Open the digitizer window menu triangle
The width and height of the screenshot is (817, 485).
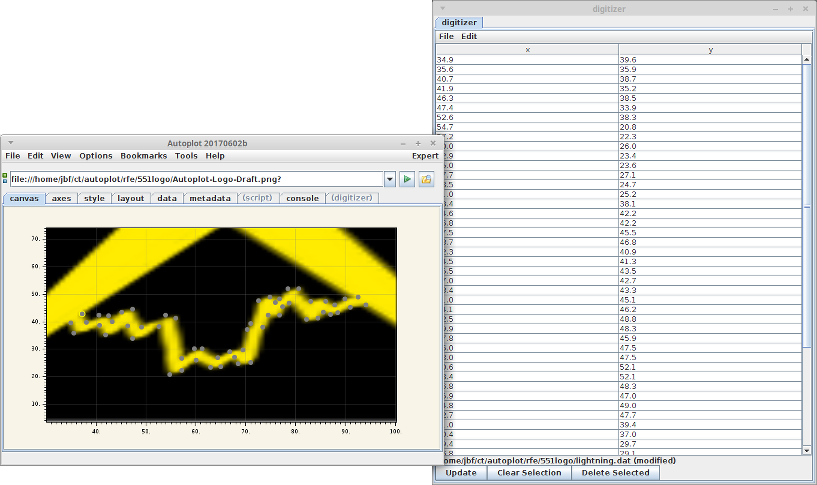(442, 8)
